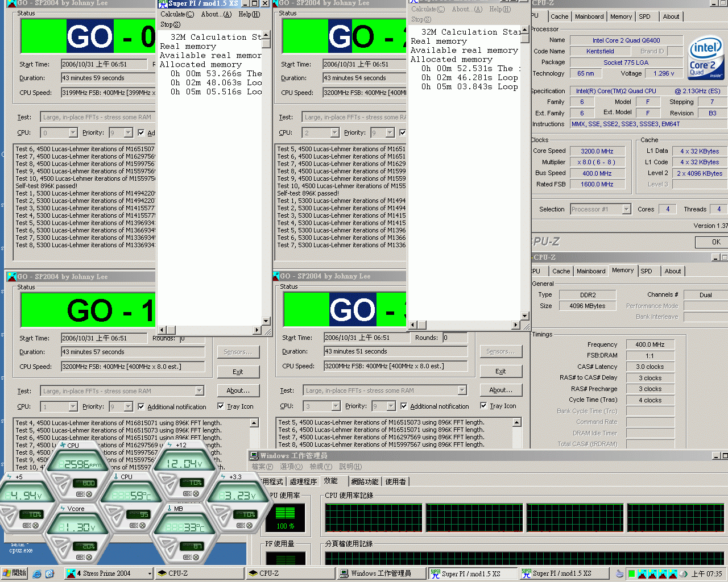Toggle Additional notification in the CPU 3 SP2004 window
The height and width of the screenshot is (582, 728).
[404, 406]
